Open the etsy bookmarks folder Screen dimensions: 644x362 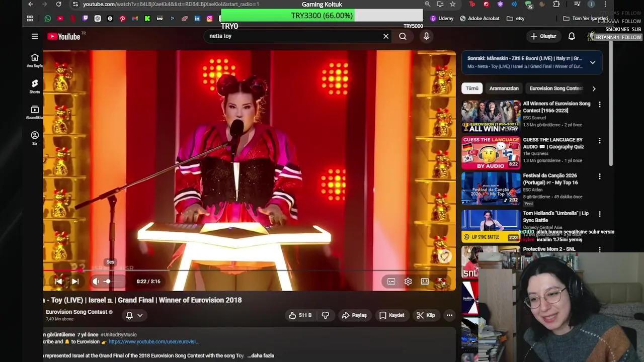pyautogui.click(x=516, y=19)
